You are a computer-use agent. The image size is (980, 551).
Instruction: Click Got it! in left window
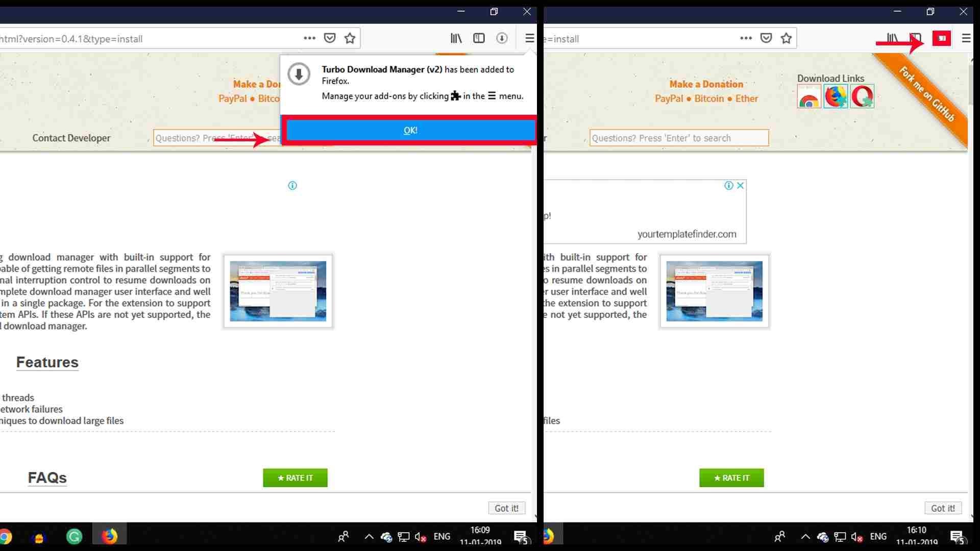(506, 508)
